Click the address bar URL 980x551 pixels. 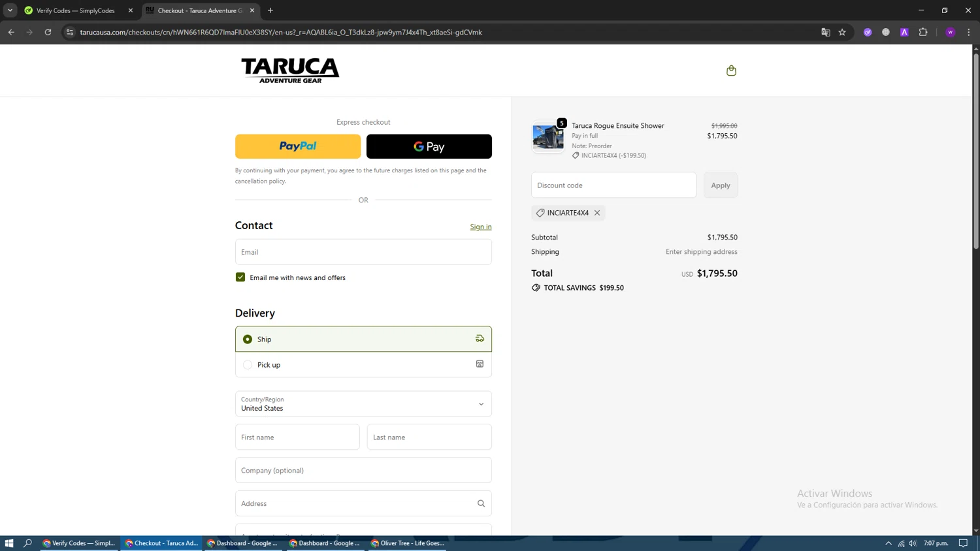[x=281, y=32]
